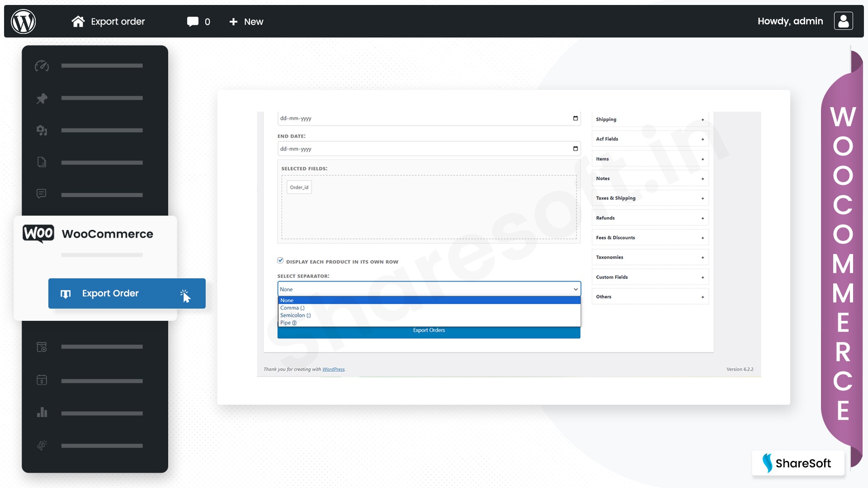
Task: Open the comments bubble icon
Action: point(193,21)
